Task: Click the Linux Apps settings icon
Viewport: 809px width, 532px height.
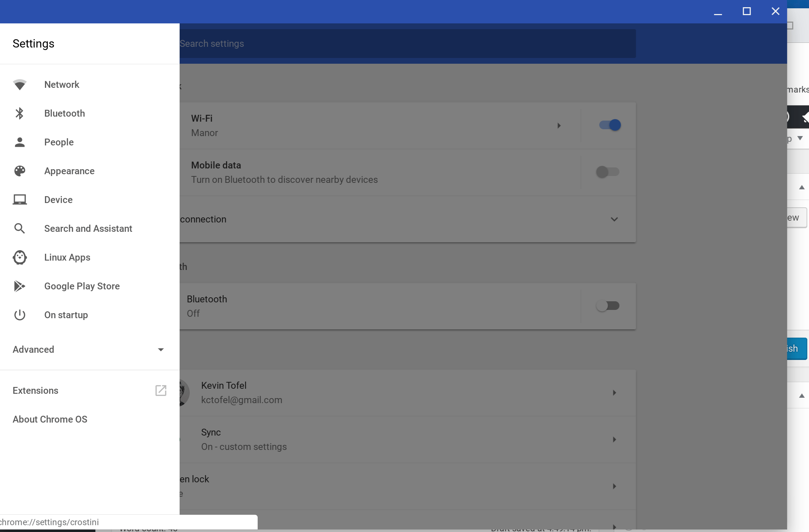Action: [19, 257]
